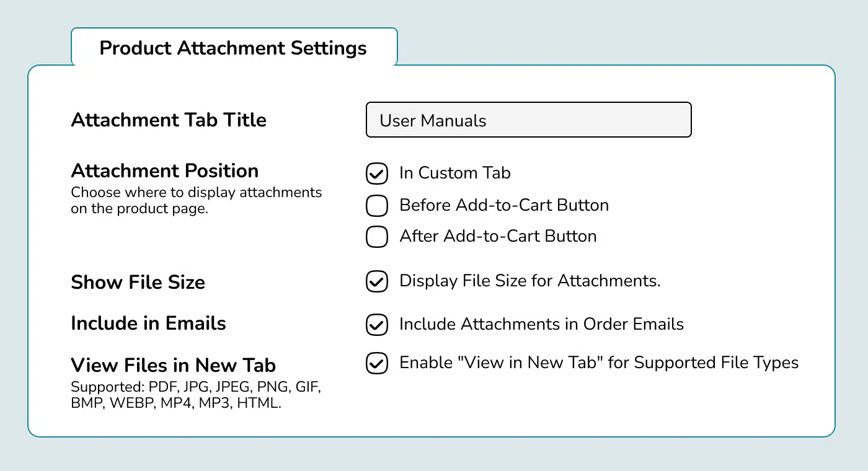
Task: Uncheck the Enable View in New Tab checkbox
Action: tap(377, 363)
